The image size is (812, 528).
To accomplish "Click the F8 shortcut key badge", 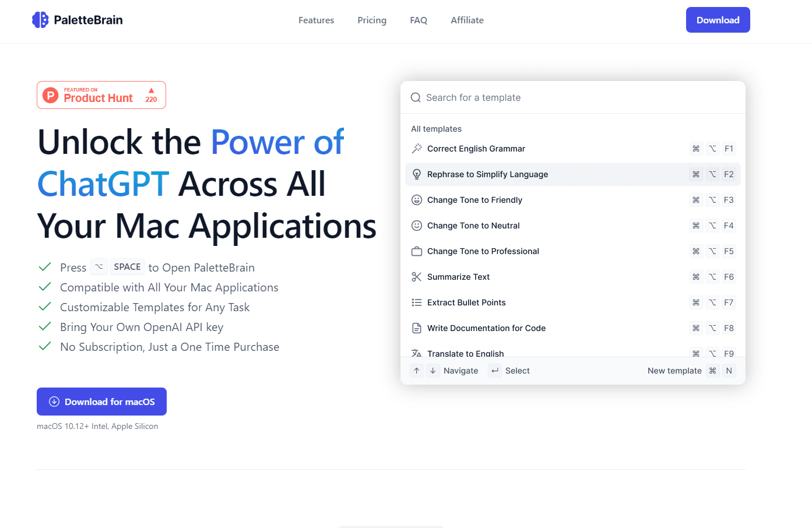I will (729, 328).
